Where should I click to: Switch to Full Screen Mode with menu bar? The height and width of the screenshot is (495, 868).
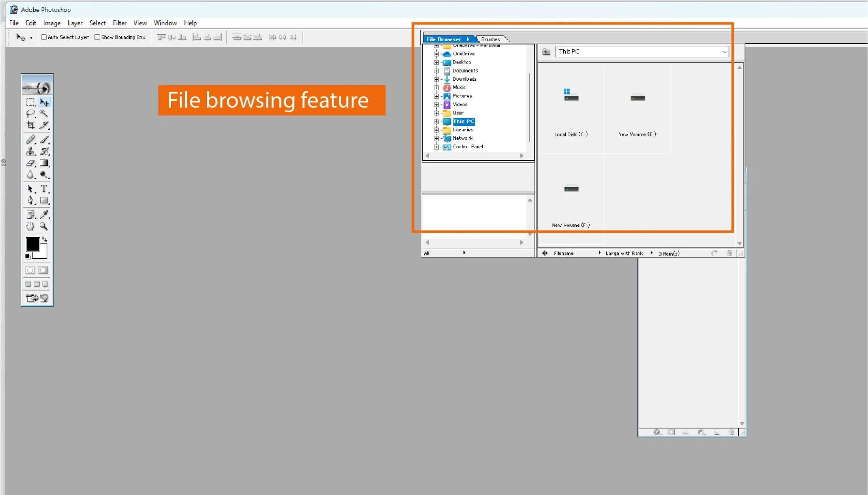(x=37, y=284)
